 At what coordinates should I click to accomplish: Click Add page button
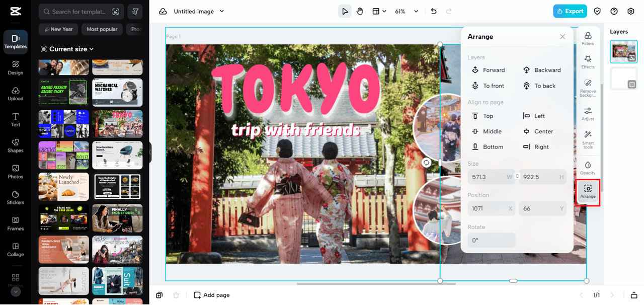coord(212,295)
